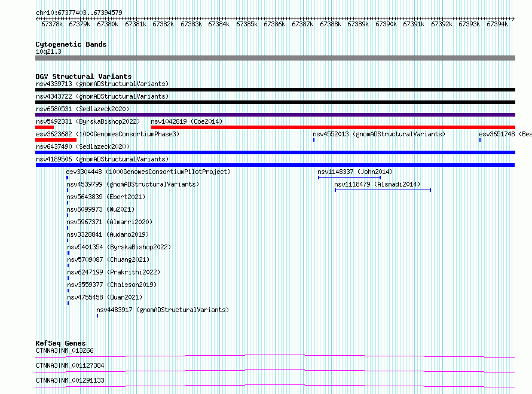Click the 67386k ruler tick label
Viewport: 532px width, 394px height.
click(274, 24)
